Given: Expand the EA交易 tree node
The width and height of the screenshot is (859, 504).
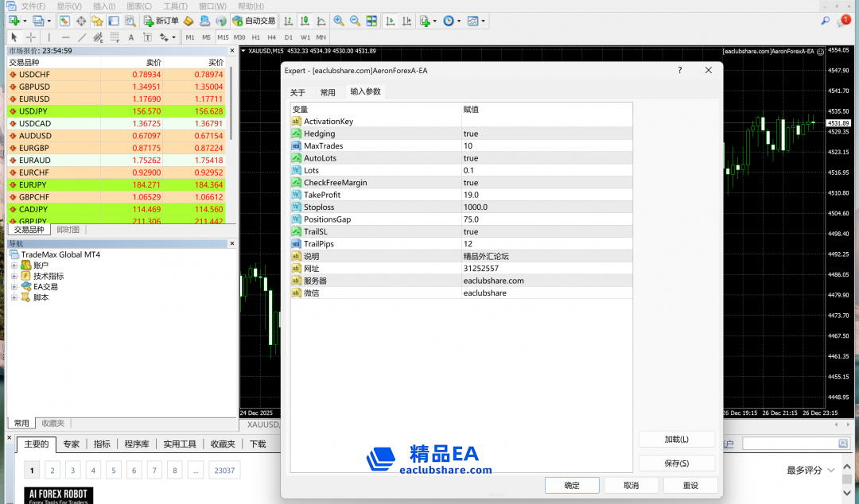Looking at the screenshot, I should 14,287.
